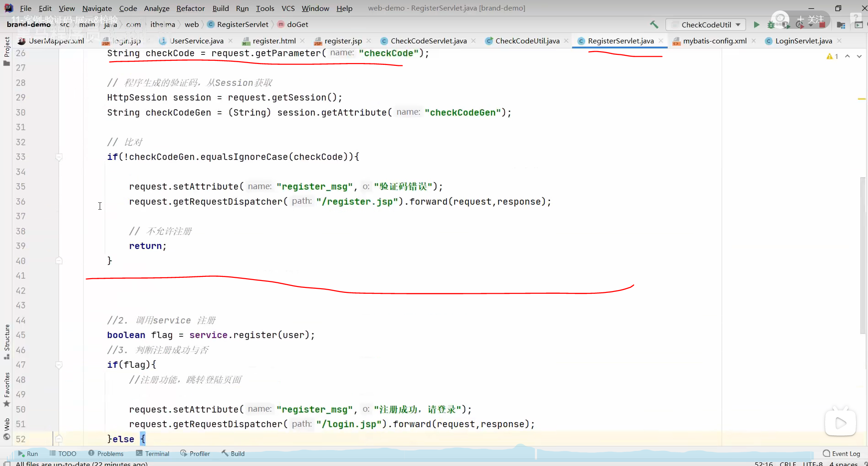Close the LoginServlet.java tab

(839, 41)
